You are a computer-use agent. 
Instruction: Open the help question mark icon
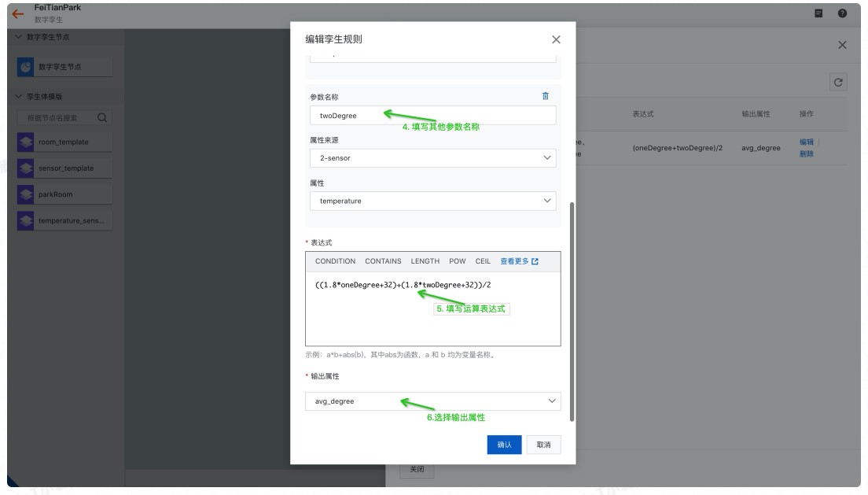tap(842, 13)
